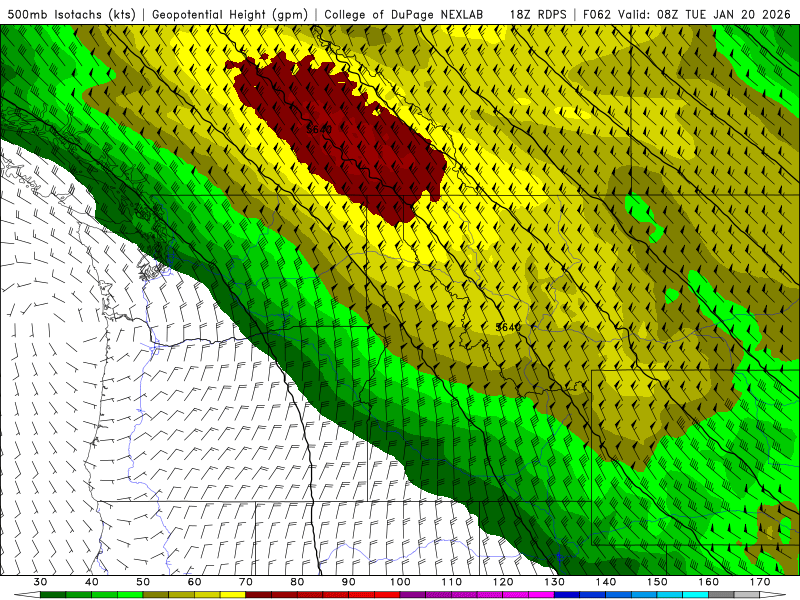Click the '500mb Isotachs (kts)' title text

(71, 14)
